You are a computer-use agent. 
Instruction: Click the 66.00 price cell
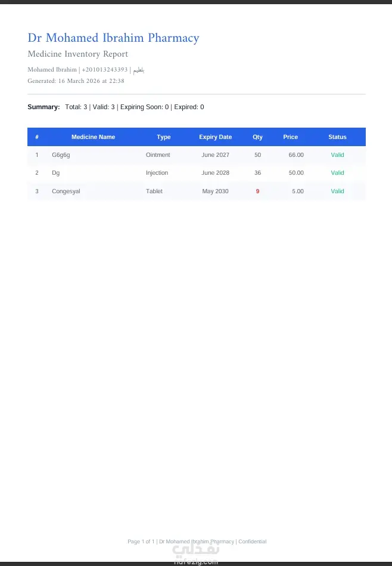296,155
